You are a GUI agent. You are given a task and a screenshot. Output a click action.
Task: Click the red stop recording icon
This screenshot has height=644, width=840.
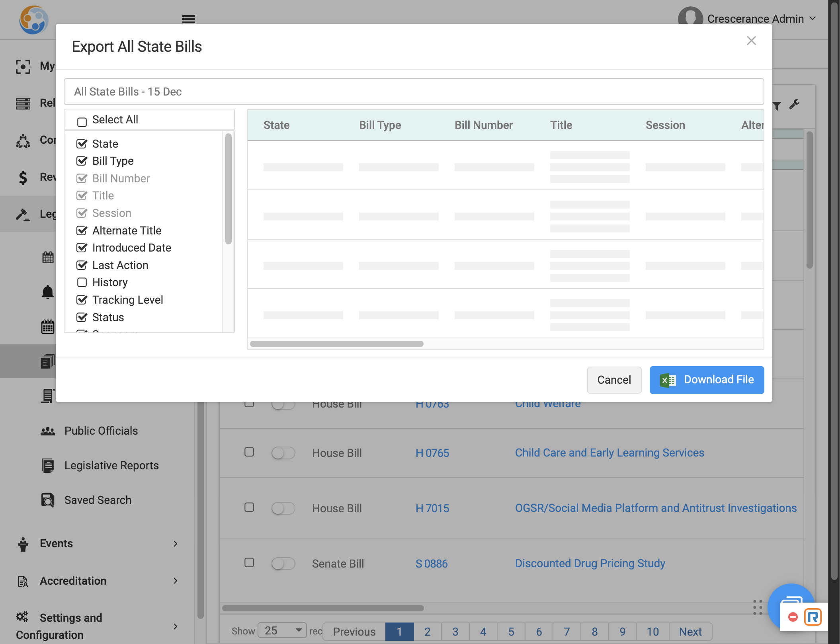click(x=793, y=617)
